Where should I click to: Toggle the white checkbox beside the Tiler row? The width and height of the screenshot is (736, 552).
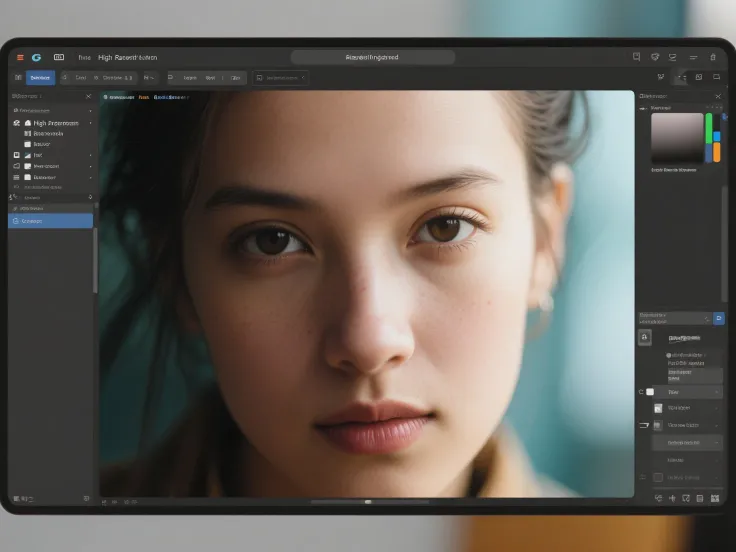650,391
